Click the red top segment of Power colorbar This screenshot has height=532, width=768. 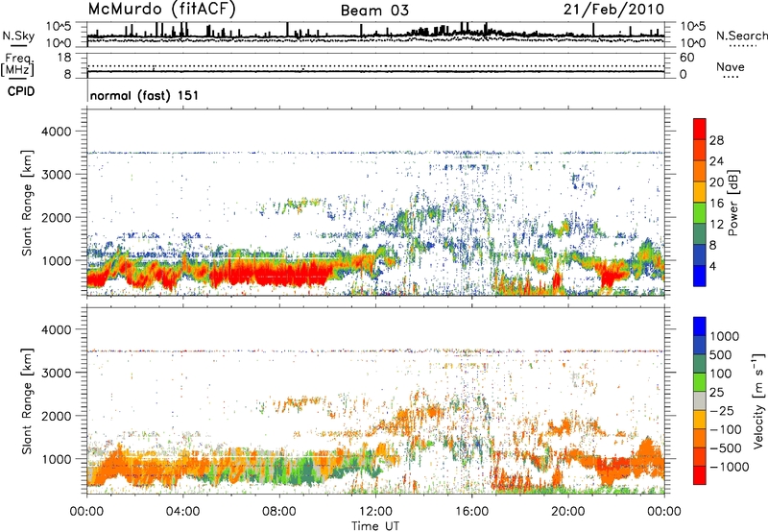[x=700, y=129]
